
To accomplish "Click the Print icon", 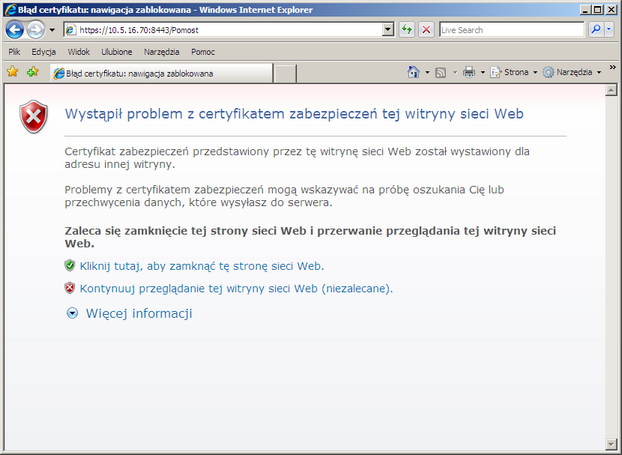I will pyautogui.click(x=469, y=72).
